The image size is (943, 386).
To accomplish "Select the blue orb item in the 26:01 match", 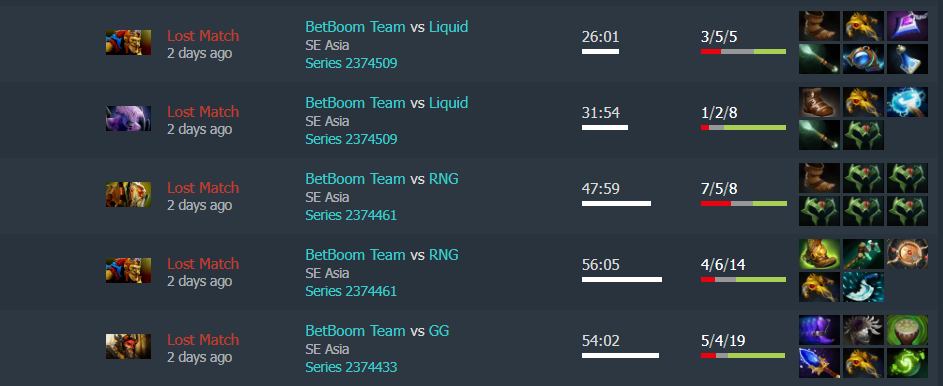I will (x=863, y=59).
